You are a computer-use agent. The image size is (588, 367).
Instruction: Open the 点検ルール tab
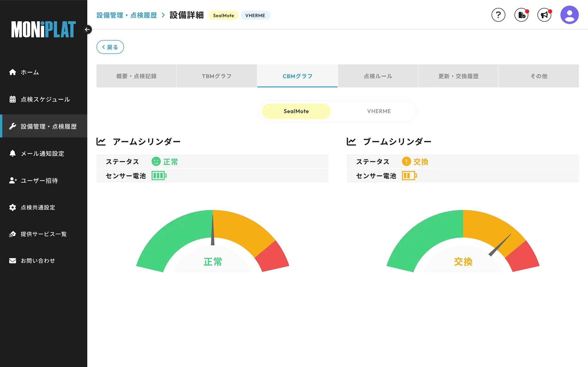coord(377,76)
